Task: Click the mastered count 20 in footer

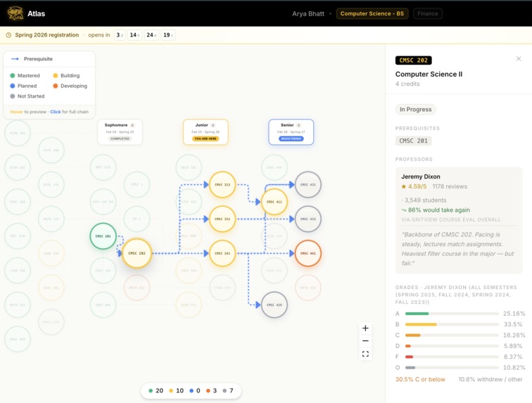Action: [156, 390]
